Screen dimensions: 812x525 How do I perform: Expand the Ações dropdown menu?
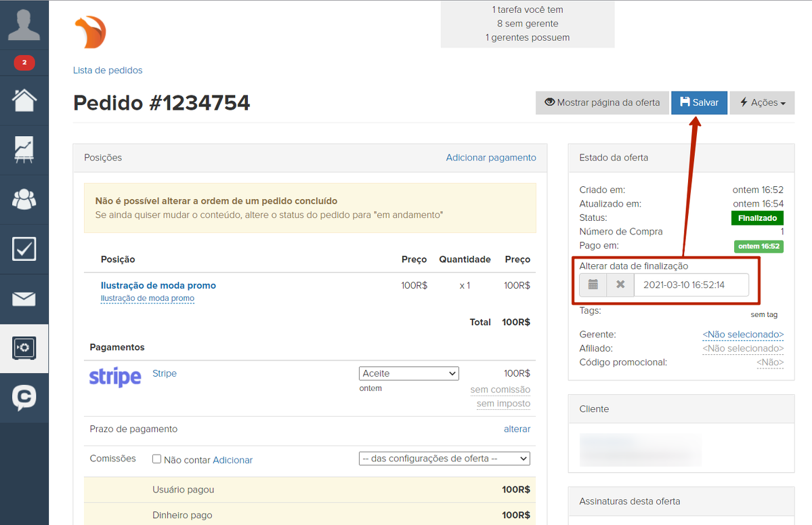(762, 103)
